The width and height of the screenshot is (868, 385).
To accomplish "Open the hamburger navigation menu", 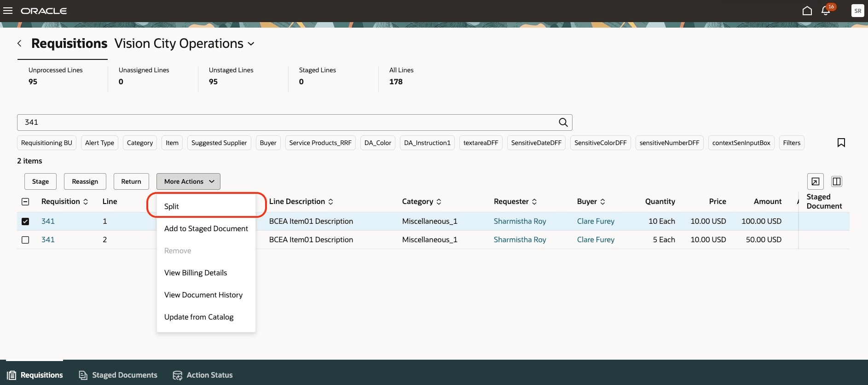I will pos(8,11).
